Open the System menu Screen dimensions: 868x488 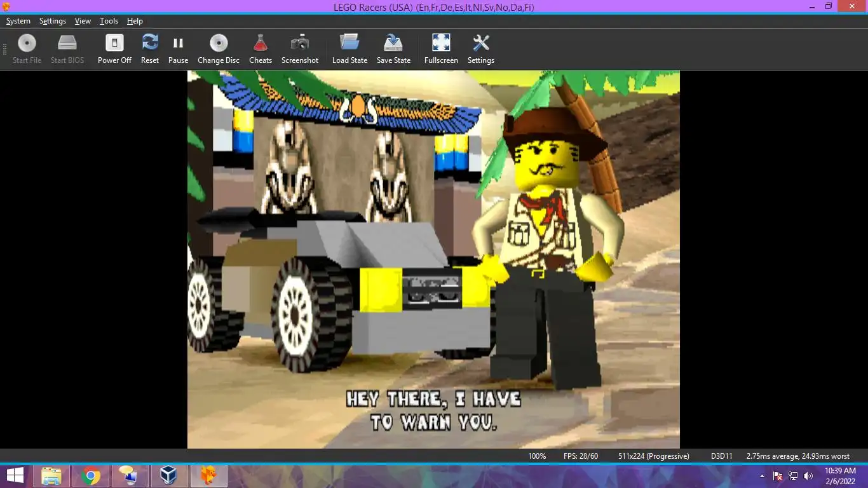tap(18, 21)
